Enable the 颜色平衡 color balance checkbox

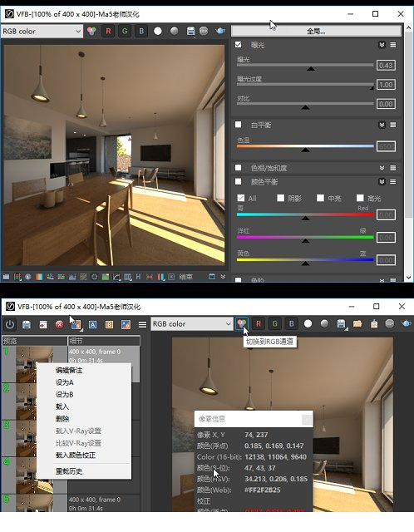click(239, 181)
